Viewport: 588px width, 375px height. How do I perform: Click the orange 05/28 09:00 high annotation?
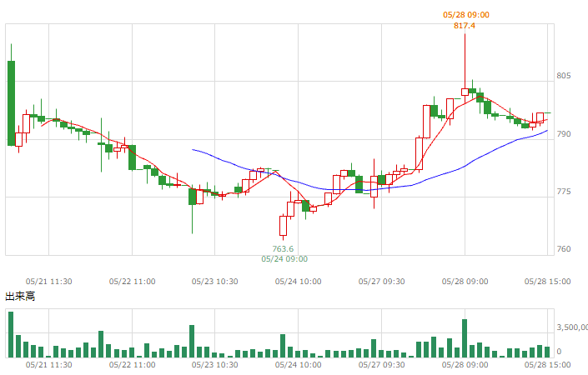[466, 15]
